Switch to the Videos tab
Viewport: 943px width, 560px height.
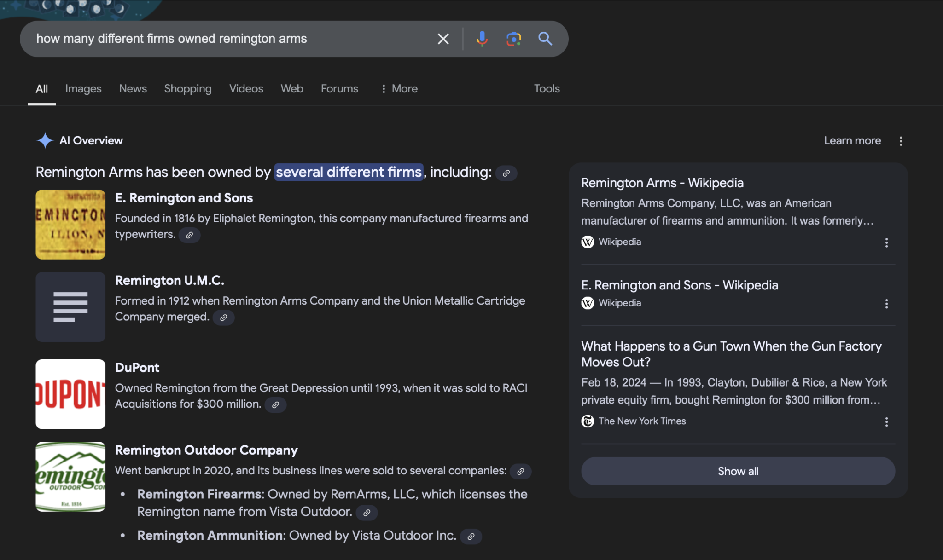pos(246,89)
